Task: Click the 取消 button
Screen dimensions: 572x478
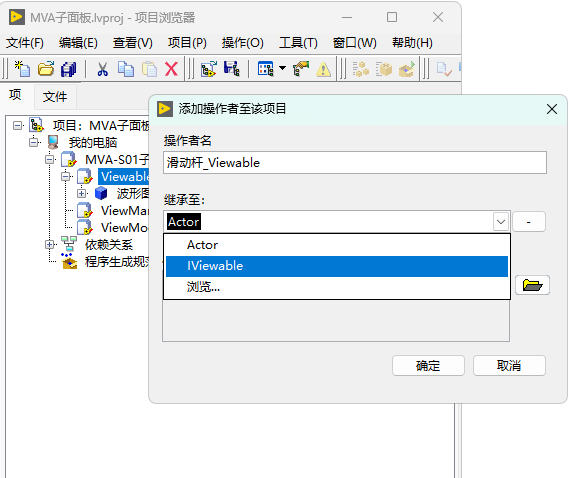Action: coord(509,366)
